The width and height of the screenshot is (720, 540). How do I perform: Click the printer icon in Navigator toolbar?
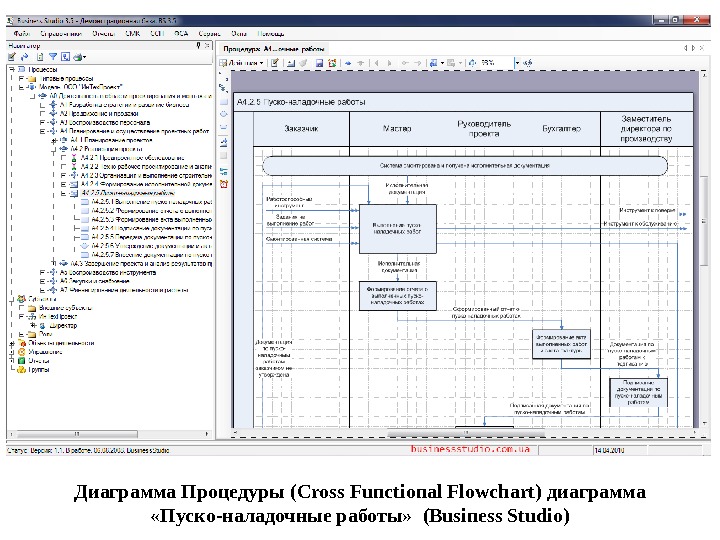click(x=78, y=57)
